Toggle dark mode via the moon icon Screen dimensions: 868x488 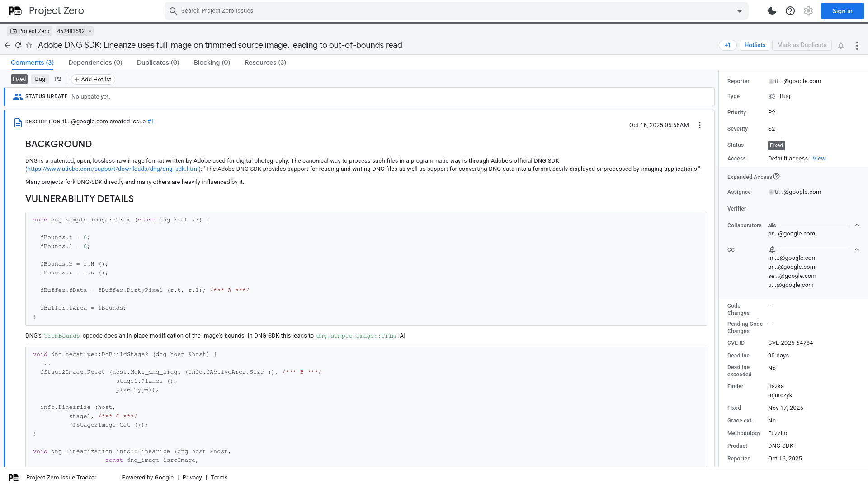(x=772, y=11)
